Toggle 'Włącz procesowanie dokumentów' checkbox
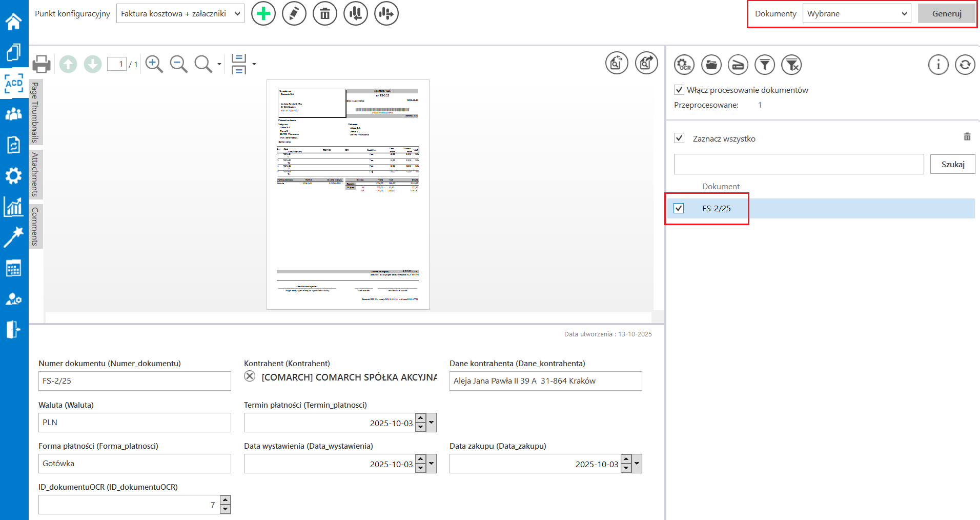Viewport: 980px width, 520px height. 679,90
